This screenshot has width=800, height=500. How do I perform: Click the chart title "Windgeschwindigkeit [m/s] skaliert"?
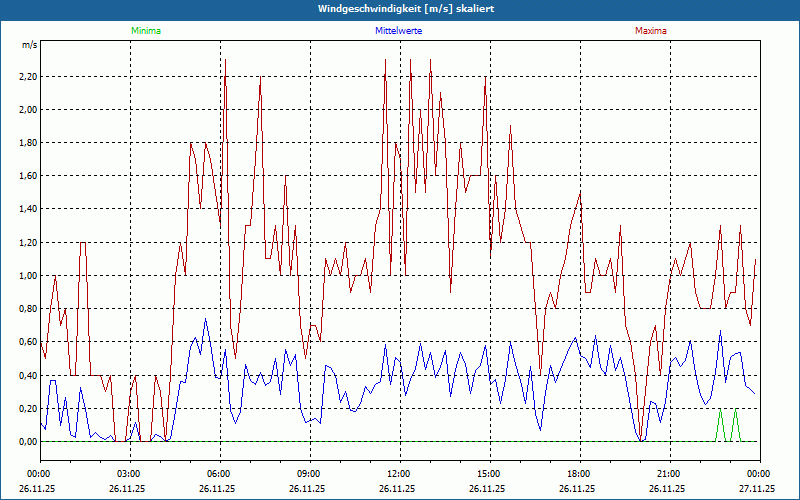(406, 9)
